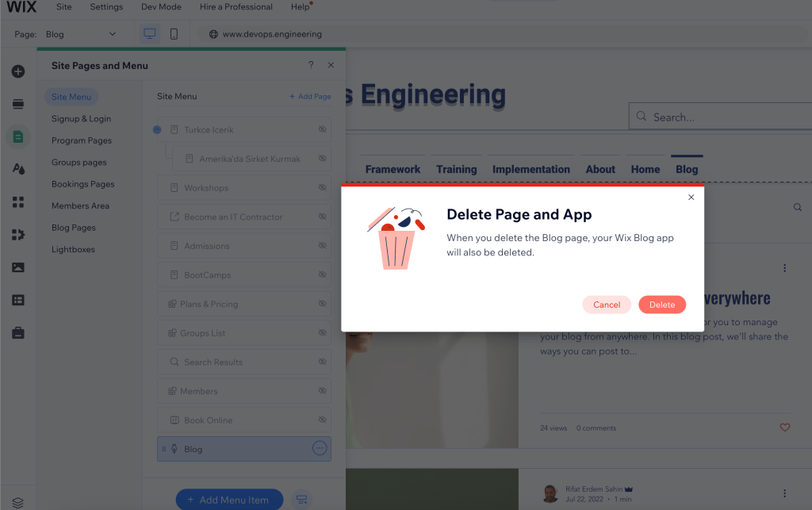
Task: Select Bookings Pages section
Action: (82, 184)
